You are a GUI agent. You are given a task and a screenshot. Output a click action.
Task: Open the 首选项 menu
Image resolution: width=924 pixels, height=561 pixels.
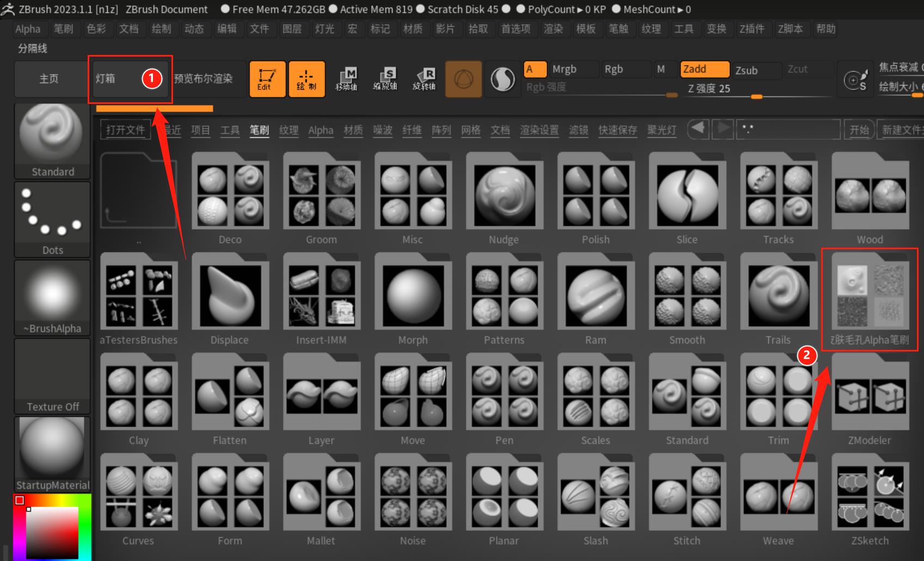(515, 29)
